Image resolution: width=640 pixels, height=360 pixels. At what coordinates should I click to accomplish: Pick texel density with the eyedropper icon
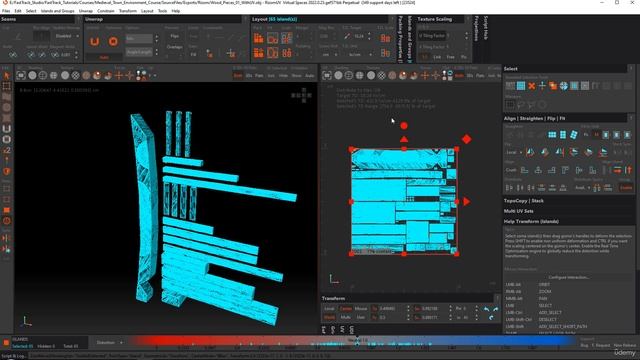pos(347,36)
